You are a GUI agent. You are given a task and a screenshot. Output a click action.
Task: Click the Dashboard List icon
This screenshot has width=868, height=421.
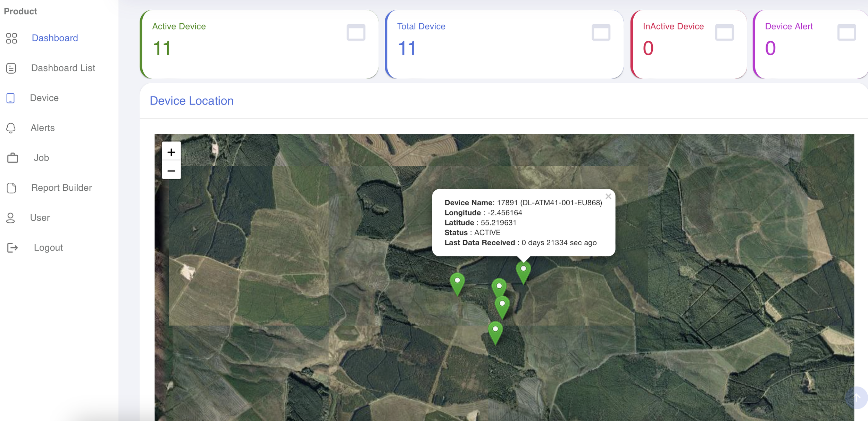coord(11,68)
